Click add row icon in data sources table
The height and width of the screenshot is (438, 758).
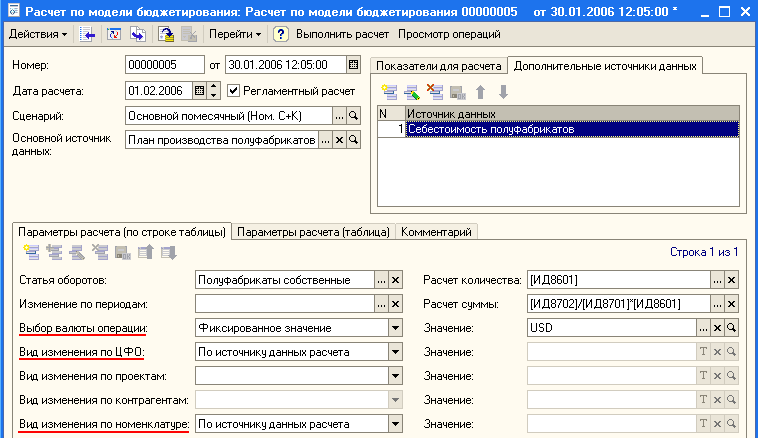(x=389, y=91)
